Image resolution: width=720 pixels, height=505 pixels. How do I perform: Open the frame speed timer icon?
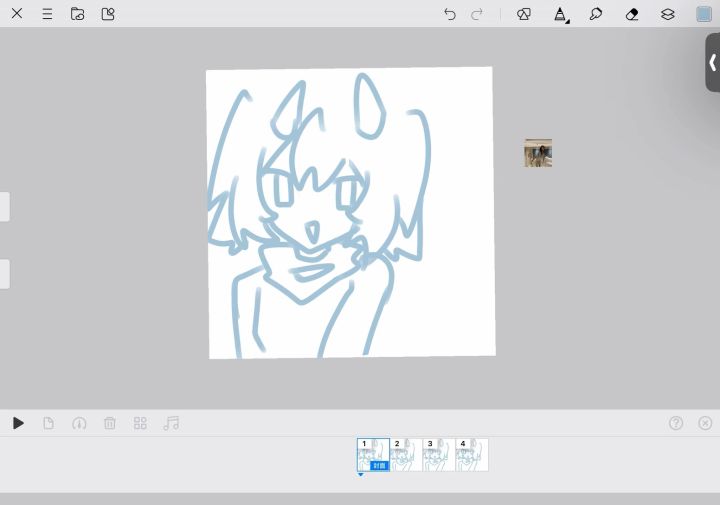coord(79,423)
